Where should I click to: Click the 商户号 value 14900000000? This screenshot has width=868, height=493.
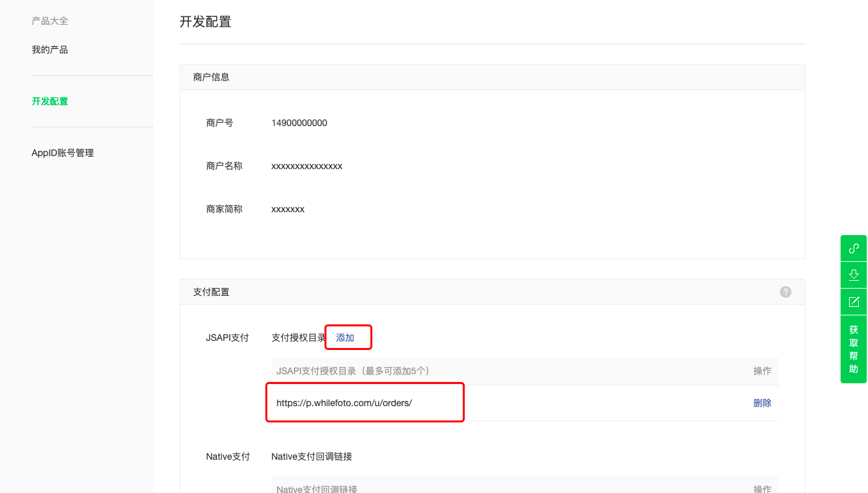pyautogui.click(x=299, y=123)
